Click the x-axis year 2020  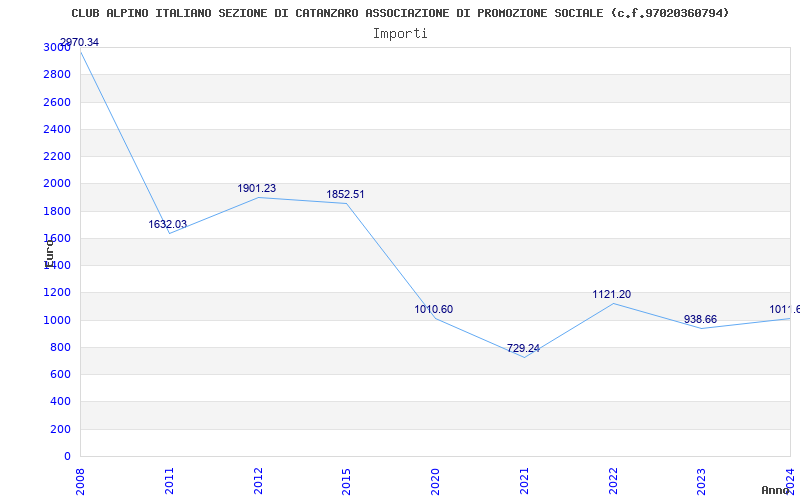(x=435, y=481)
